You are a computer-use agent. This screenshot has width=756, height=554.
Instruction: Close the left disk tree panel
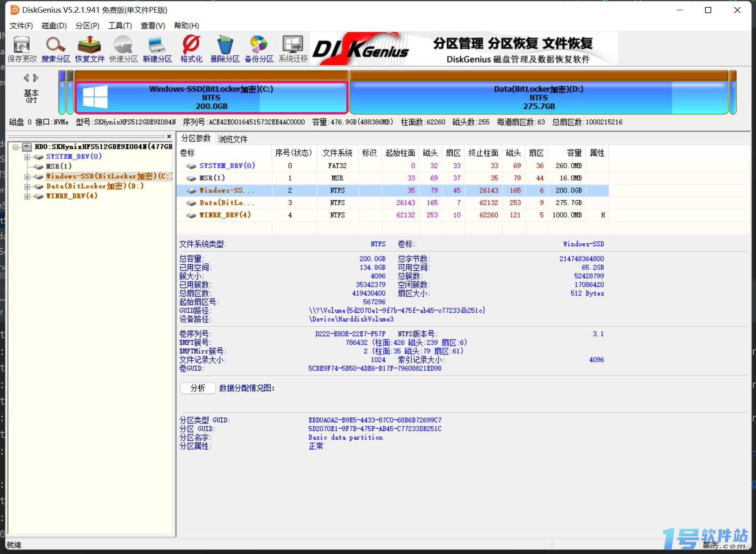click(169, 136)
